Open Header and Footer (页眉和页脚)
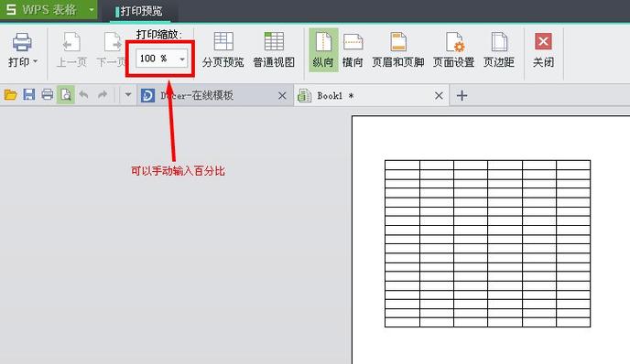 397,50
